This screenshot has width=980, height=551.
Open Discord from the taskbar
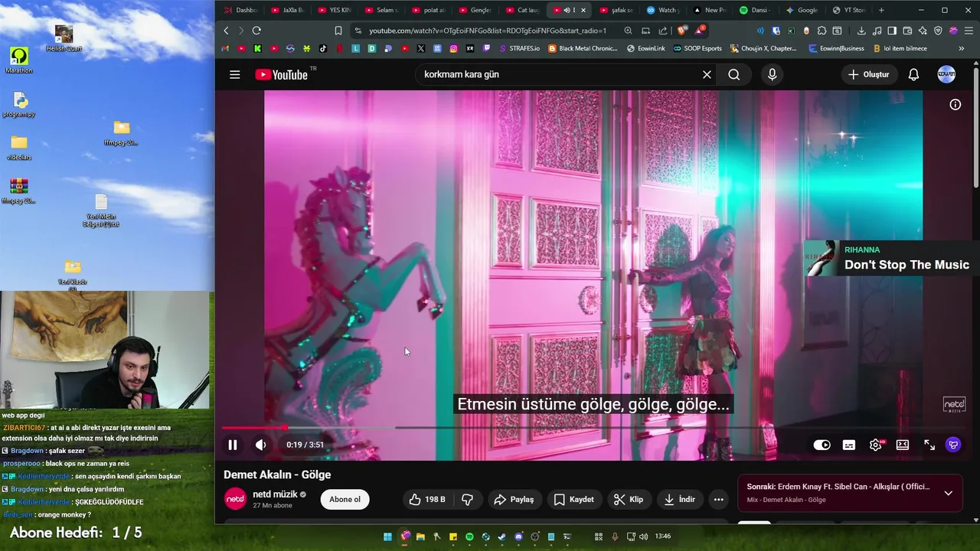[x=518, y=536]
